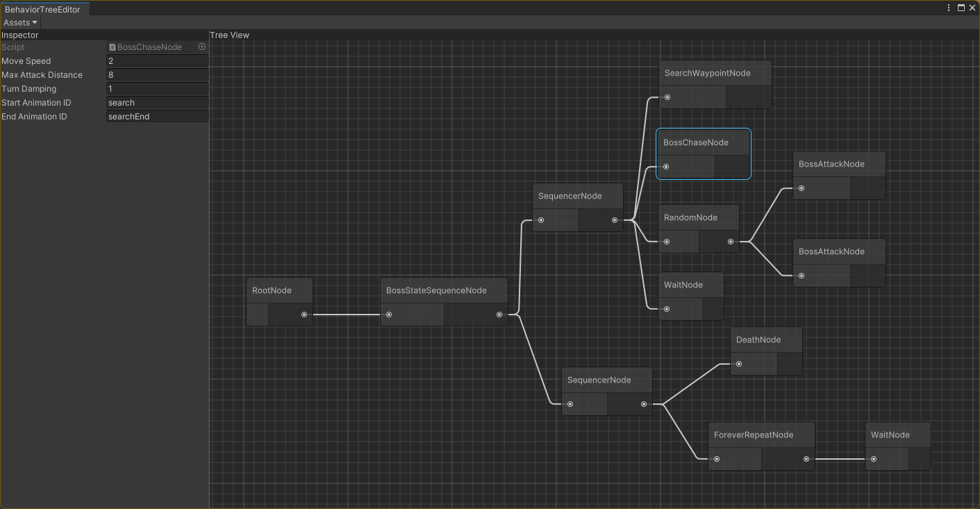This screenshot has height=509, width=980.
Task: Click the Turn Damping label
Action: (29, 89)
